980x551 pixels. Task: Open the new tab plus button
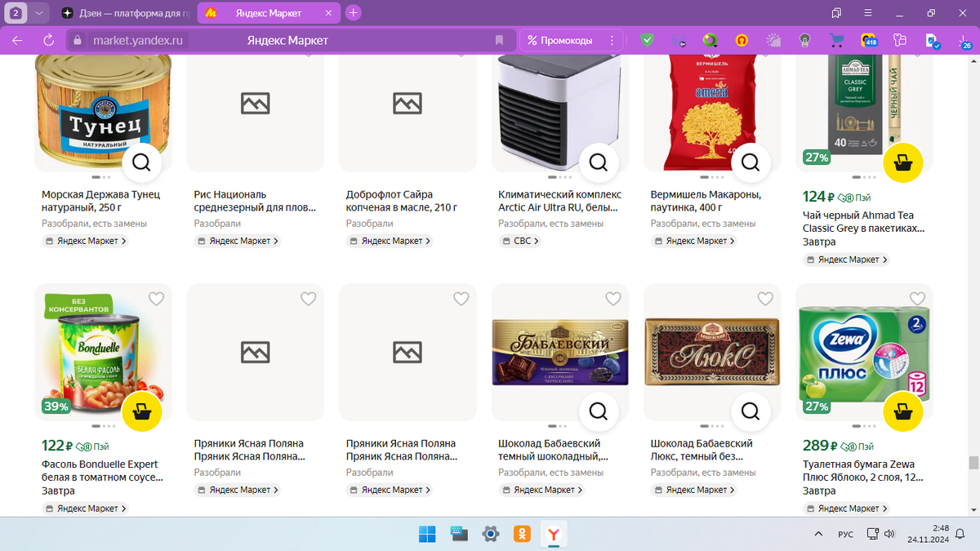pyautogui.click(x=353, y=13)
